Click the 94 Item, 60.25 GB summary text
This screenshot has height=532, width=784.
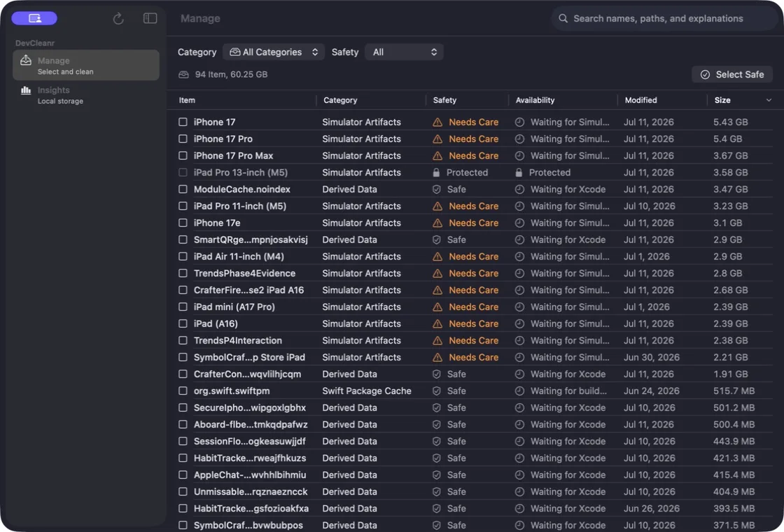(231, 74)
